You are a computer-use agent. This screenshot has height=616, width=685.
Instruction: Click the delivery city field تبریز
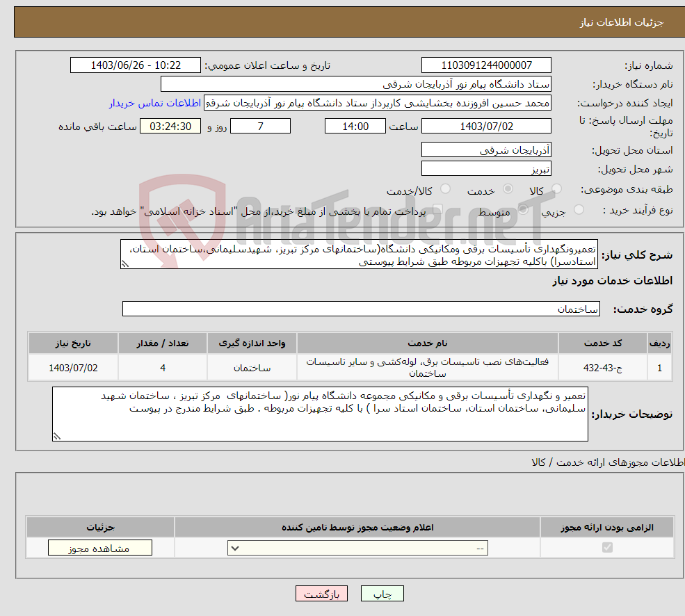pos(486,169)
